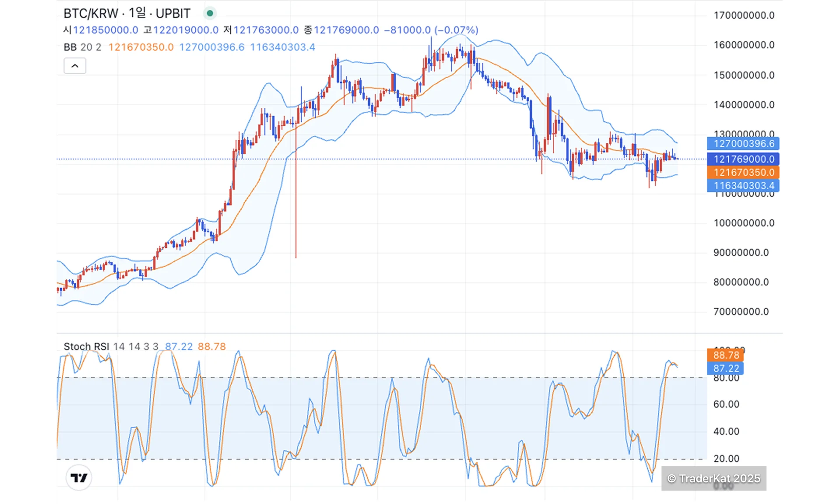The width and height of the screenshot is (840, 504).
Task: Click lower band label 116340303.4 on the price axis
Action: (x=743, y=185)
